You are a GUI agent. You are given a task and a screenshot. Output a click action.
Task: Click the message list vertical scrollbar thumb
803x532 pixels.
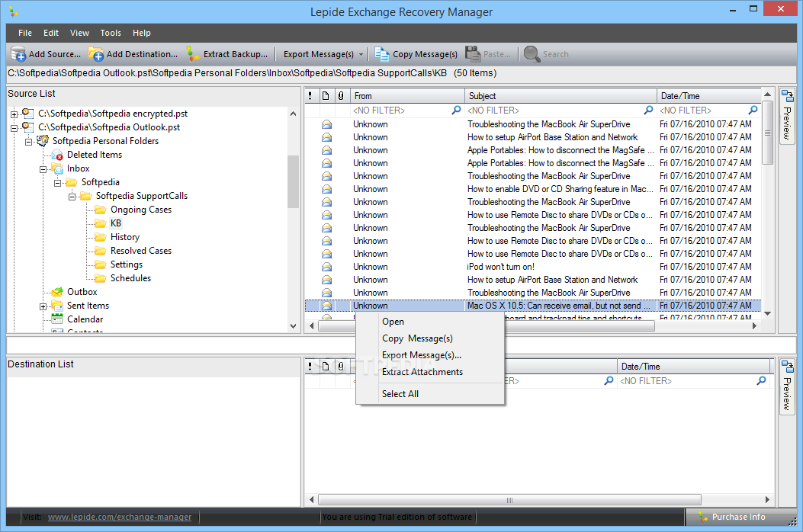pyautogui.click(x=767, y=133)
